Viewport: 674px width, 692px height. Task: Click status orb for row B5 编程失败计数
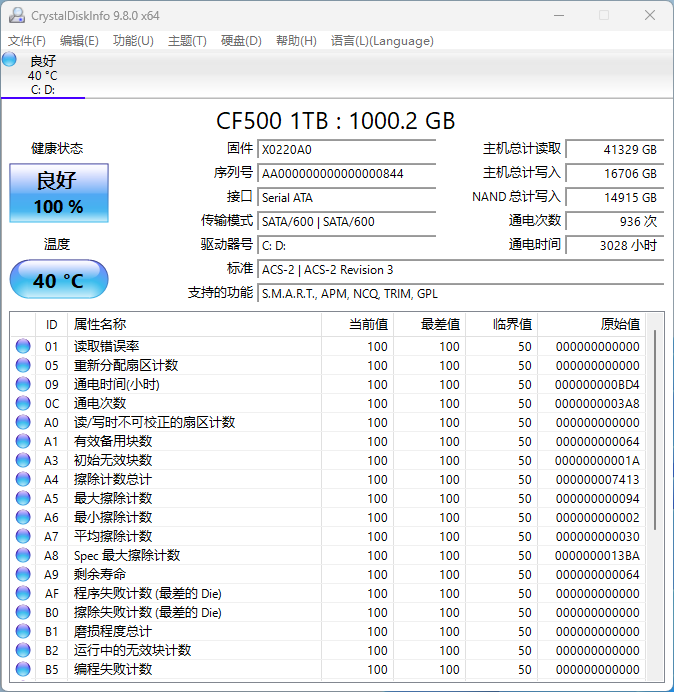point(23,669)
